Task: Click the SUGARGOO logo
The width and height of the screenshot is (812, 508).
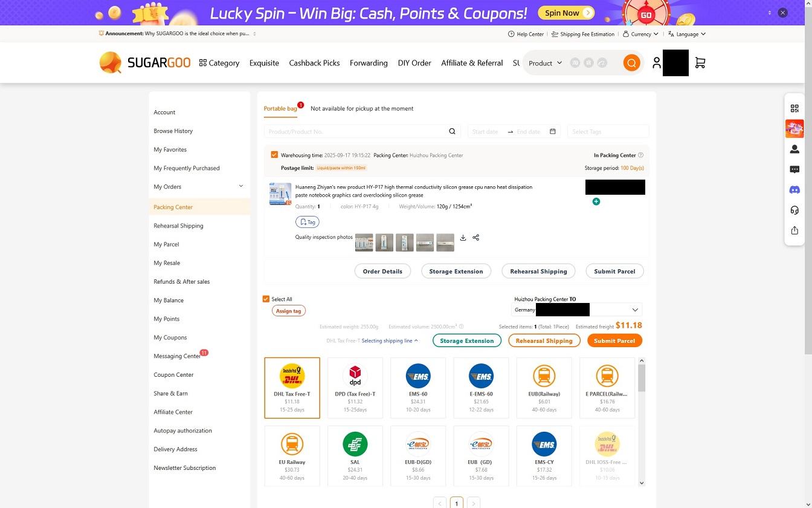Action: (144, 62)
